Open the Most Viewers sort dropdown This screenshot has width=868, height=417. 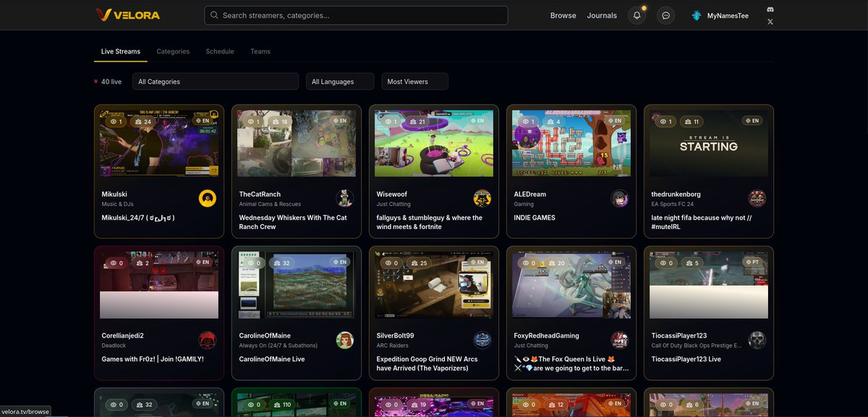(415, 82)
